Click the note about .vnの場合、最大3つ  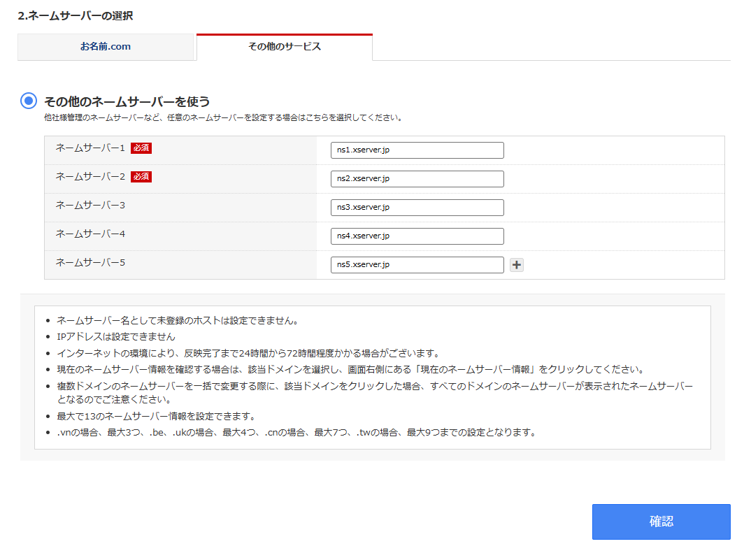coord(297,433)
